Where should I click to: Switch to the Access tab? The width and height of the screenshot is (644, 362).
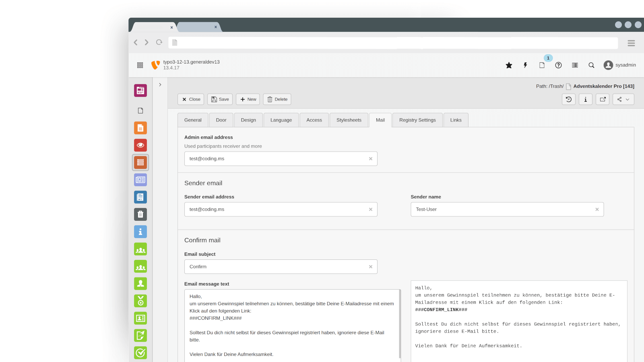coord(314,120)
